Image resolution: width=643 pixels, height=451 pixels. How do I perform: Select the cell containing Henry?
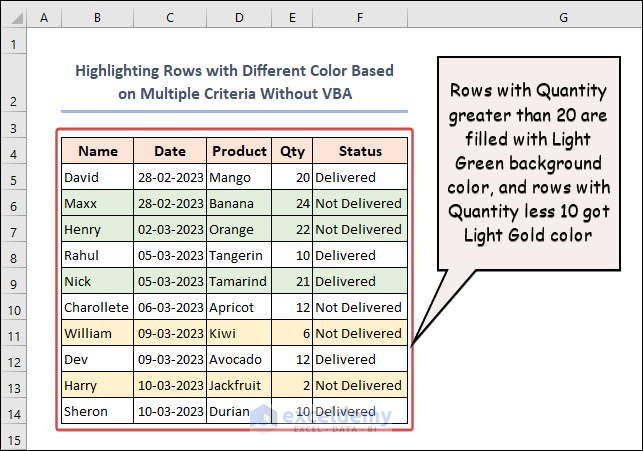tap(98, 229)
